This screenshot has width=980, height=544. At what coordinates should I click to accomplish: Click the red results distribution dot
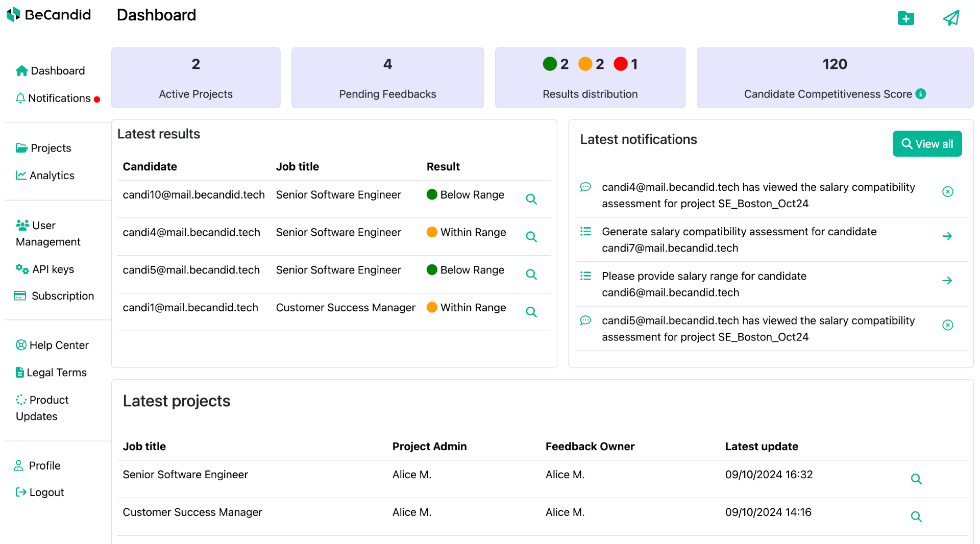(x=621, y=64)
